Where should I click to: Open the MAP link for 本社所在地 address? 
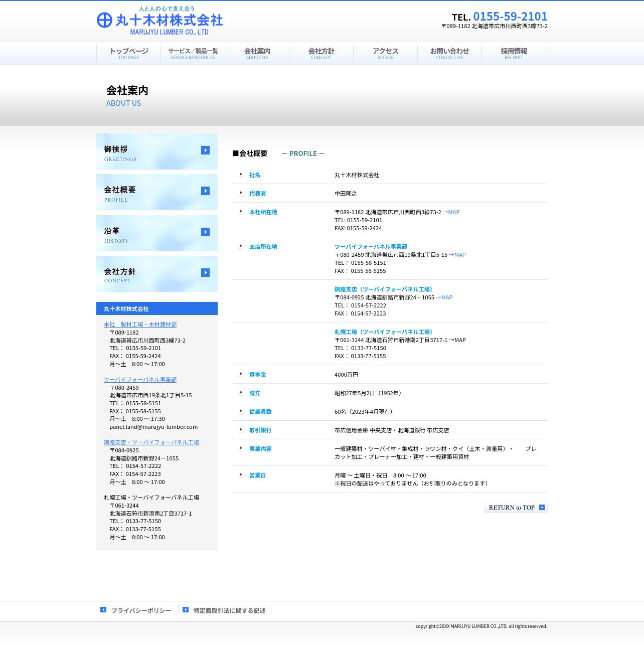click(451, 212)
